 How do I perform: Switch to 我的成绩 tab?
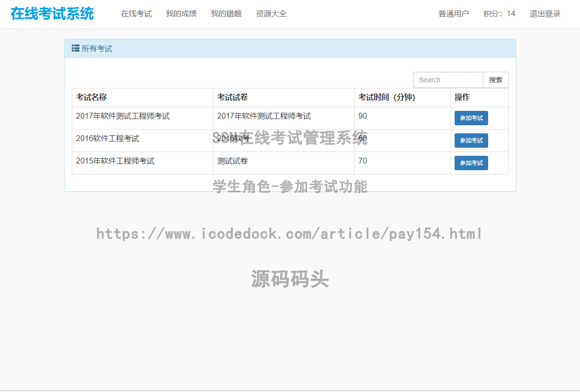(181, 14)
